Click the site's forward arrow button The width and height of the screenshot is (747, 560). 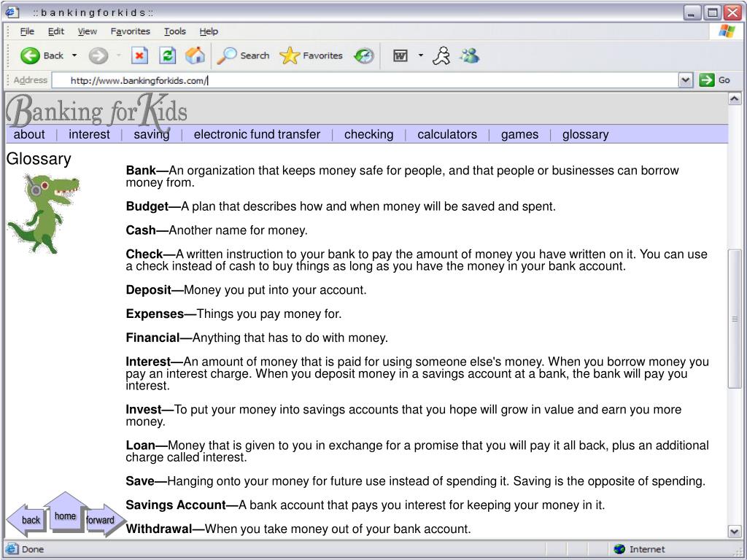point(105,519)
